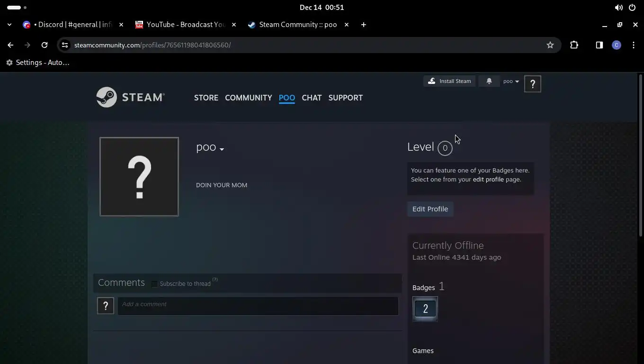Click the Steam logo in header

pyautogui.click(x=130, y=97)
